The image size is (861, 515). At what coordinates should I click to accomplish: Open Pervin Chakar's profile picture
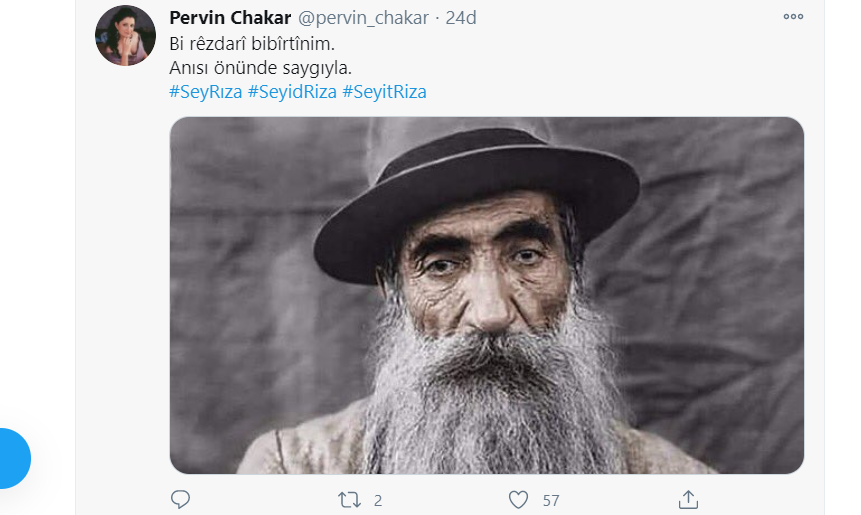[x=125, y=36]
